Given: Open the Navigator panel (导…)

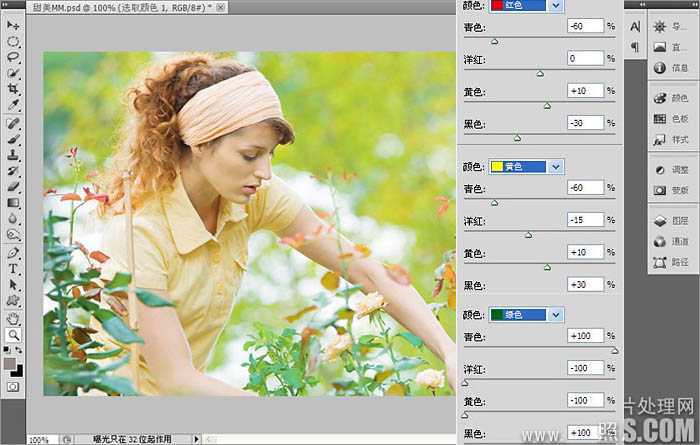Looking at the screenshot, I should pyautogui.click(x=670, y=26).
